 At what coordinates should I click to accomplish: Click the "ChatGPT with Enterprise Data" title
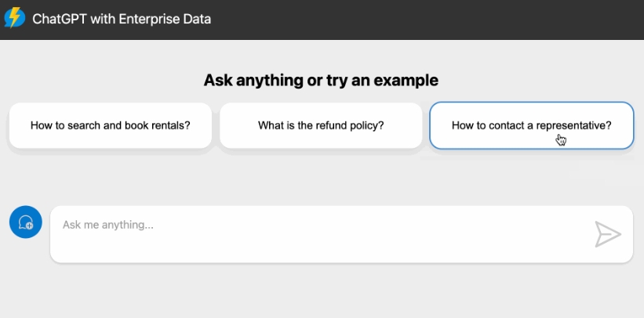[x=122, y=19]
